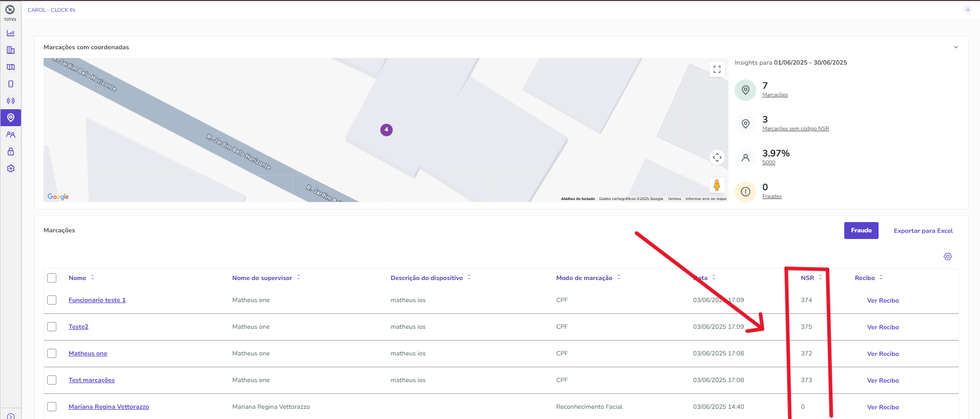Sort by Descrição do dispositivo column header
The image size is (980, 419).
[426, 278]
